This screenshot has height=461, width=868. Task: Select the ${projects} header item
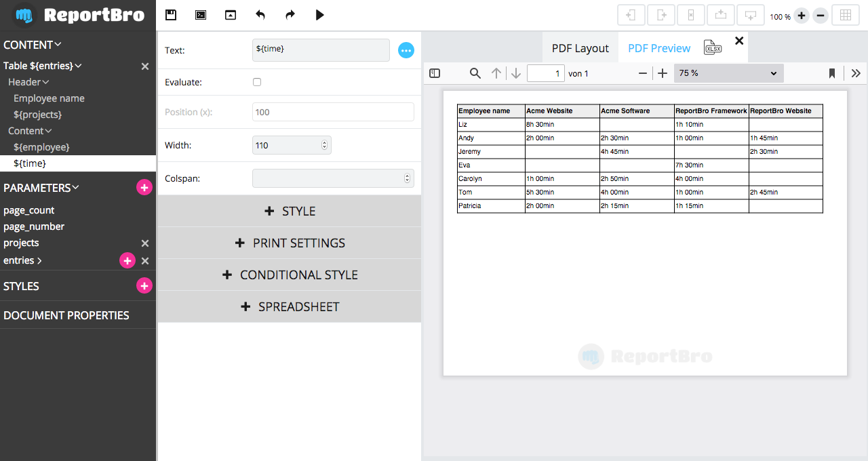(37, 115)
